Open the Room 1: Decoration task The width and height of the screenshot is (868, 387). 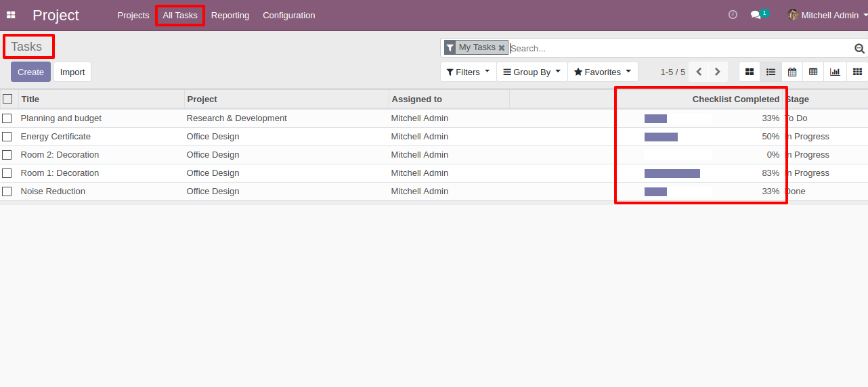coord(60,173)
